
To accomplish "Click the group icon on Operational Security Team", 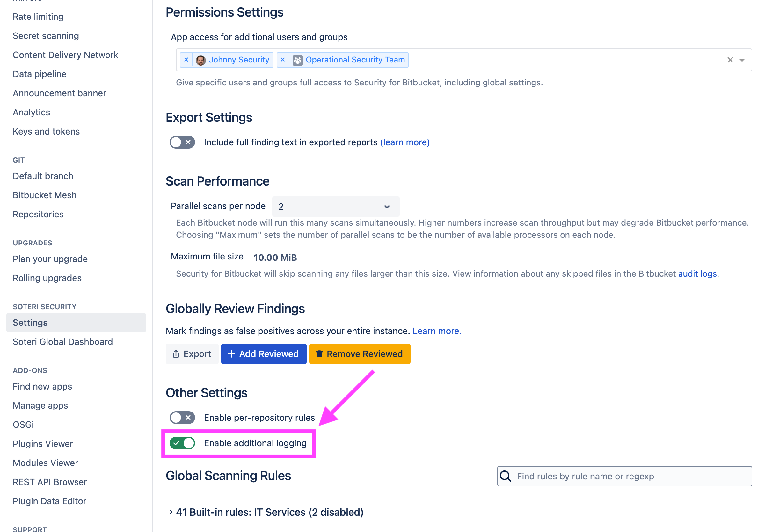I will [297, 60].
